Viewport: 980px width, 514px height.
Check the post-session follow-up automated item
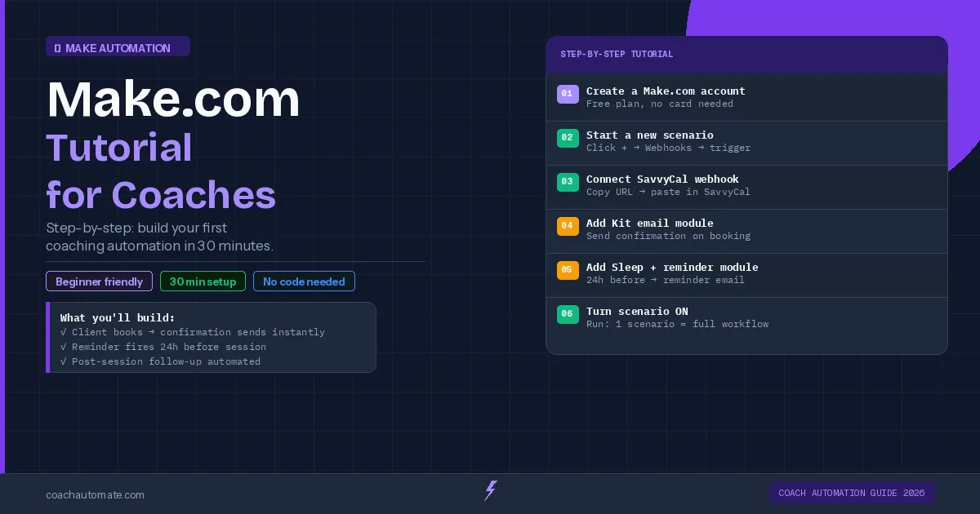click(x=64, y=361)
